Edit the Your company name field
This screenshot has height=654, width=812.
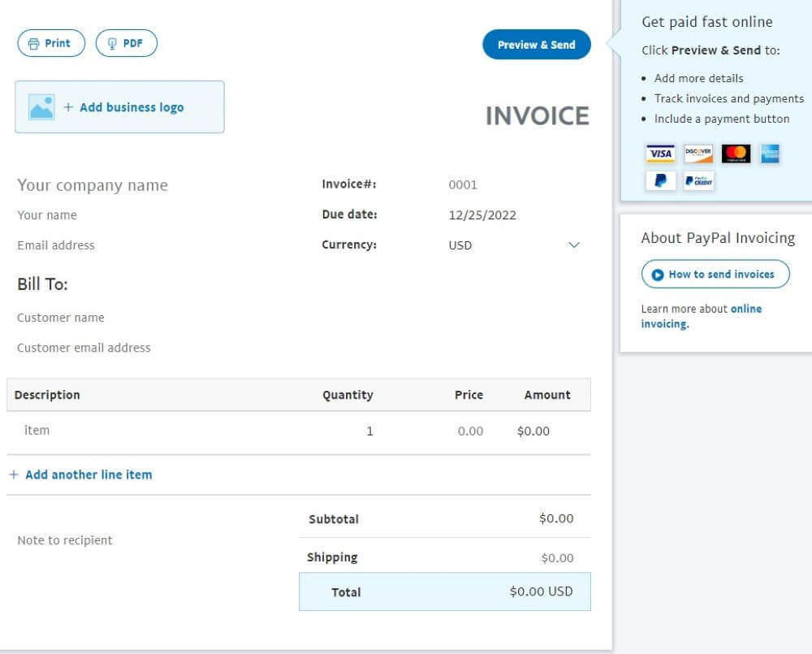point(92,185)
